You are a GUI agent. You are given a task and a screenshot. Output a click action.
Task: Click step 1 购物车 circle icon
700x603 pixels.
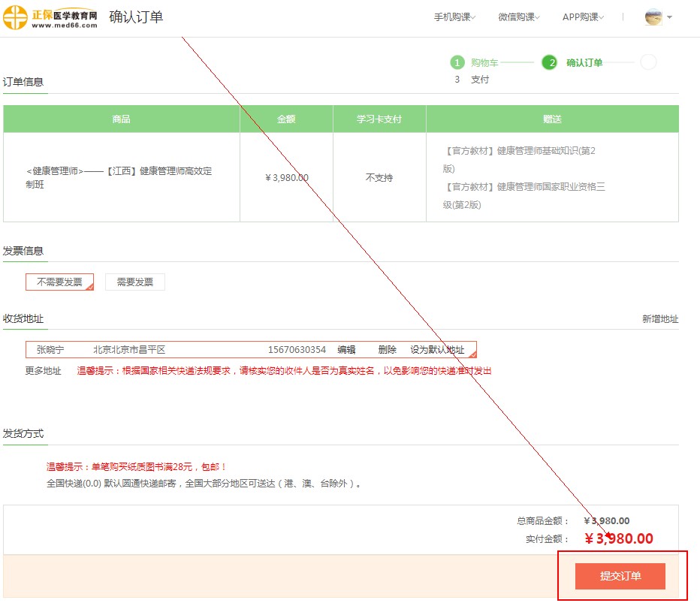tap(457, 62)
